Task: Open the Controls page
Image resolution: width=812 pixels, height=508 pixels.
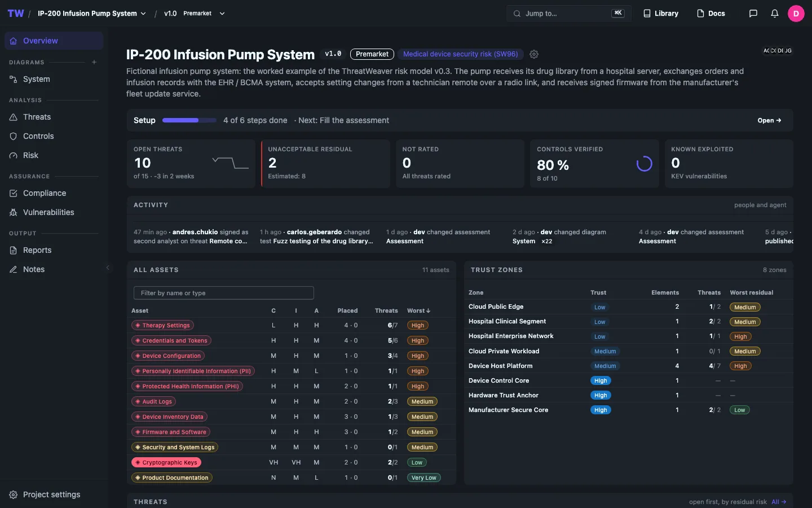Action: point(54,136)
